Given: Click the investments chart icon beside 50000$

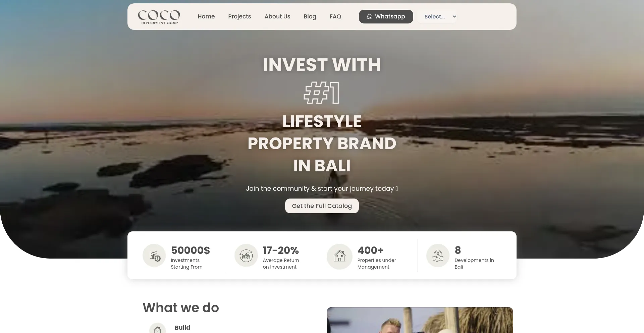Looking at the screenshot, I should (154, 256).
